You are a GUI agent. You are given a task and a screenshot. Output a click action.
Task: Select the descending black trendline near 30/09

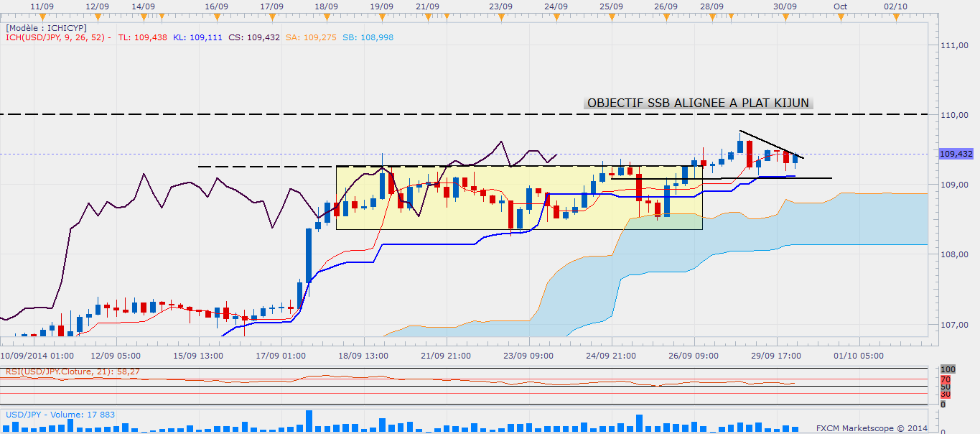(x=772, y=144)
